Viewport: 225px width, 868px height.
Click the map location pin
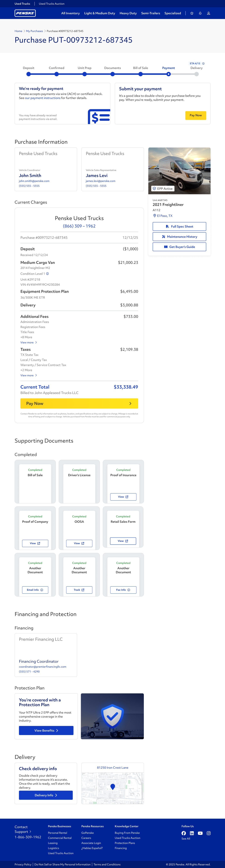point(113,787)
